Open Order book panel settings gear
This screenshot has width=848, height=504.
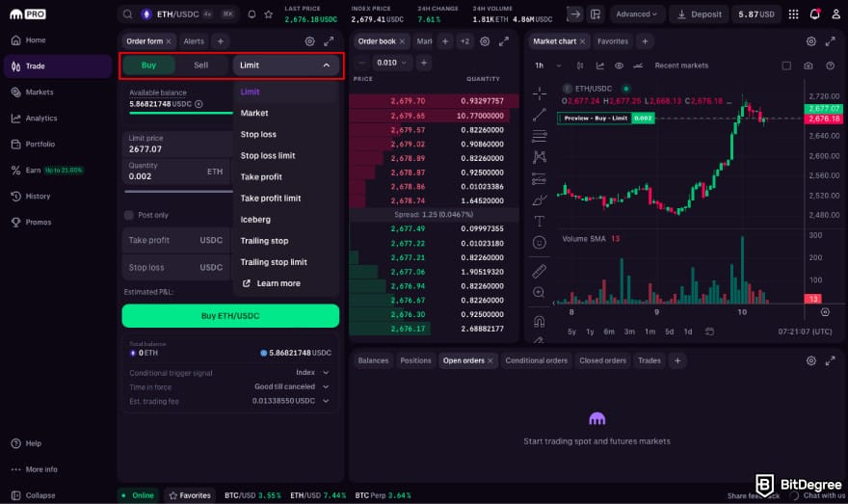485,41
